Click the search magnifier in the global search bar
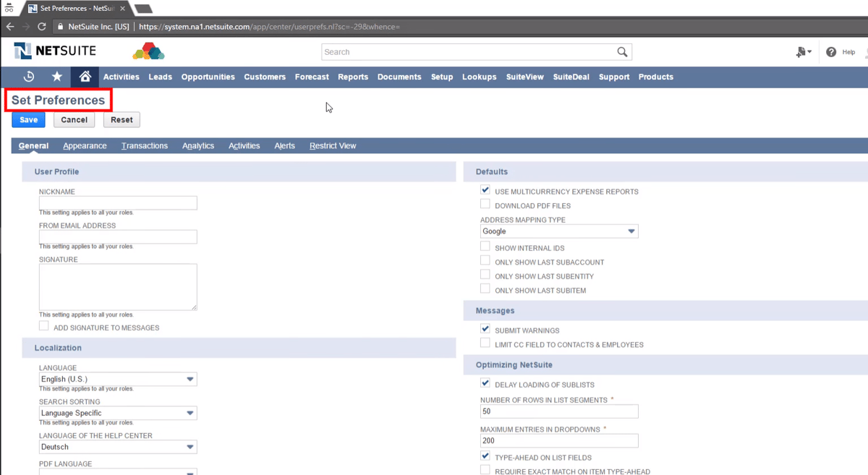Screen dimensions: 868x475 (622, 51)
